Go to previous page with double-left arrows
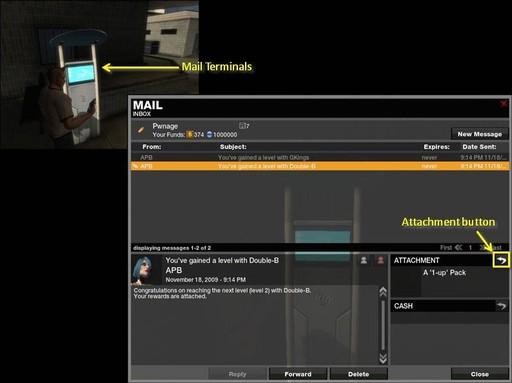Viewport: 512px width, 383px height. [459, 247]
